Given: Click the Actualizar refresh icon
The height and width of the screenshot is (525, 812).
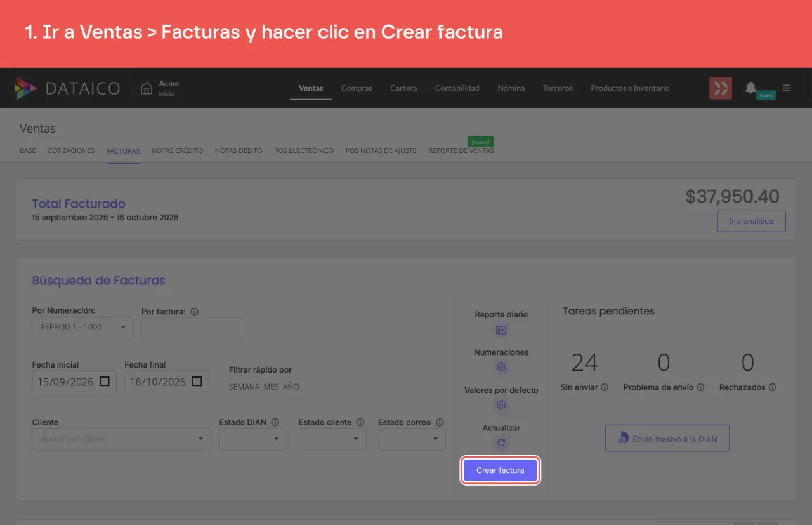Looking at the screenshot, I should tap(501, 443).
